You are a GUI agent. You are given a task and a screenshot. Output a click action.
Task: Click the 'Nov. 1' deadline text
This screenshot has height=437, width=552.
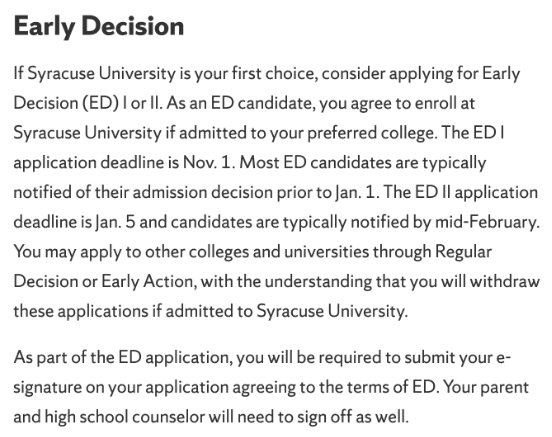[209, 163]
